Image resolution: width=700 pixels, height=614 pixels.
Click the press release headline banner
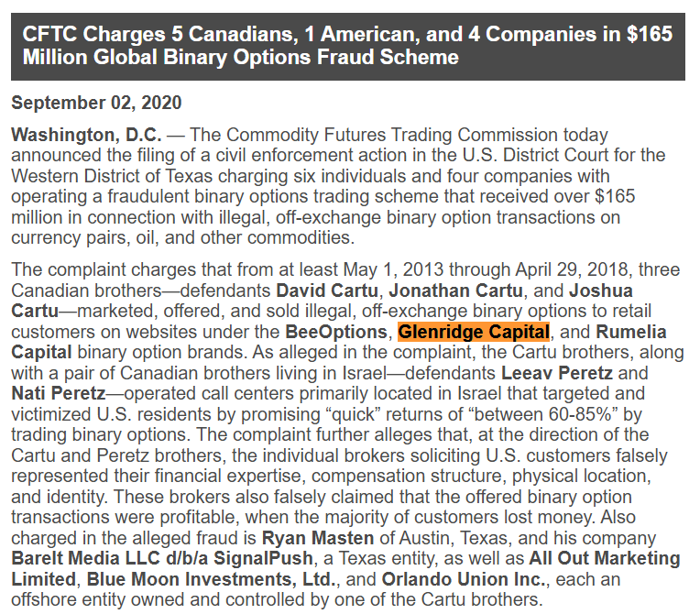tap(348, 47)
